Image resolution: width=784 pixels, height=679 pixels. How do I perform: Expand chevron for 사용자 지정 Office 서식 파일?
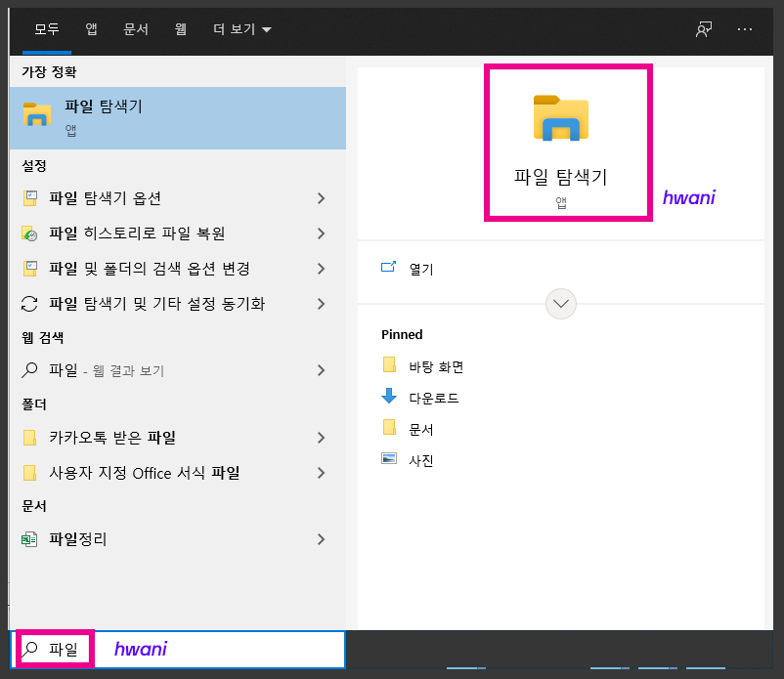click(322, 473)
